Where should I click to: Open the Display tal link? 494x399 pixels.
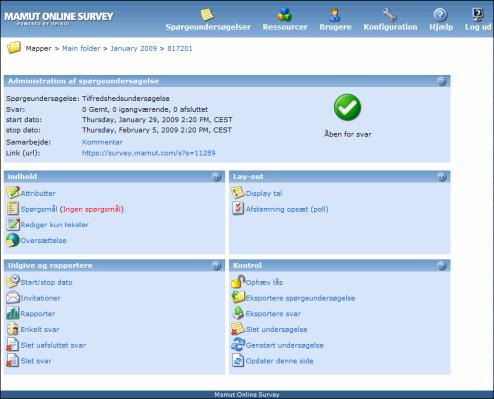[x=264, y=193]
